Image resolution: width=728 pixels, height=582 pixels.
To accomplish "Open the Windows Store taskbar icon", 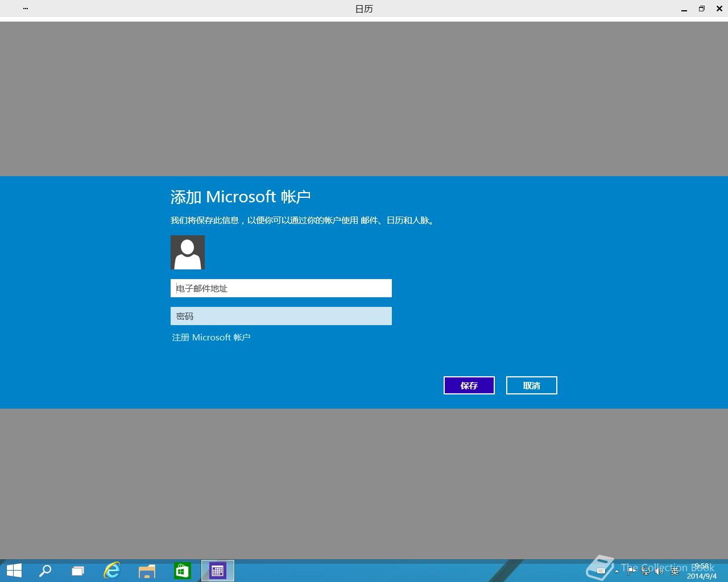I will (x=182, y=571).
